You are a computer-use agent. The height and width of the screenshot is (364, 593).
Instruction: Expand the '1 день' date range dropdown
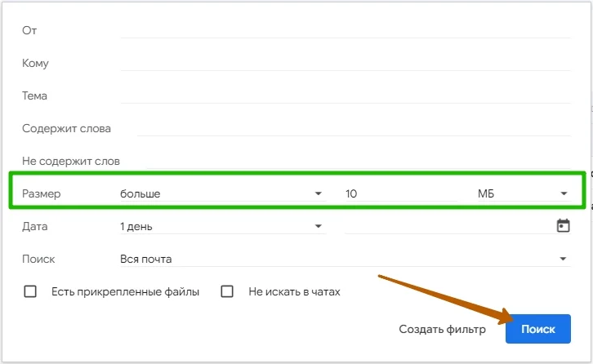pos(221,226)
